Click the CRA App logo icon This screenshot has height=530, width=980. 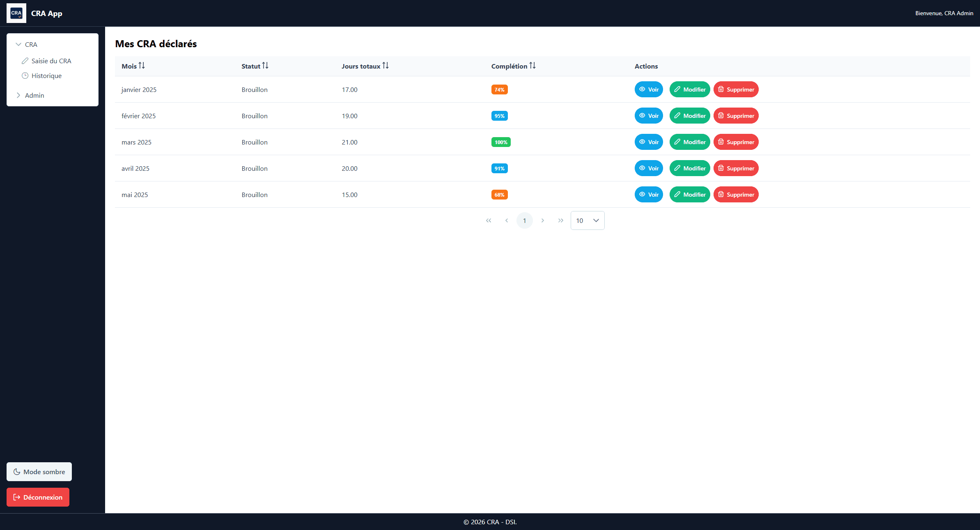coord(16,13)
